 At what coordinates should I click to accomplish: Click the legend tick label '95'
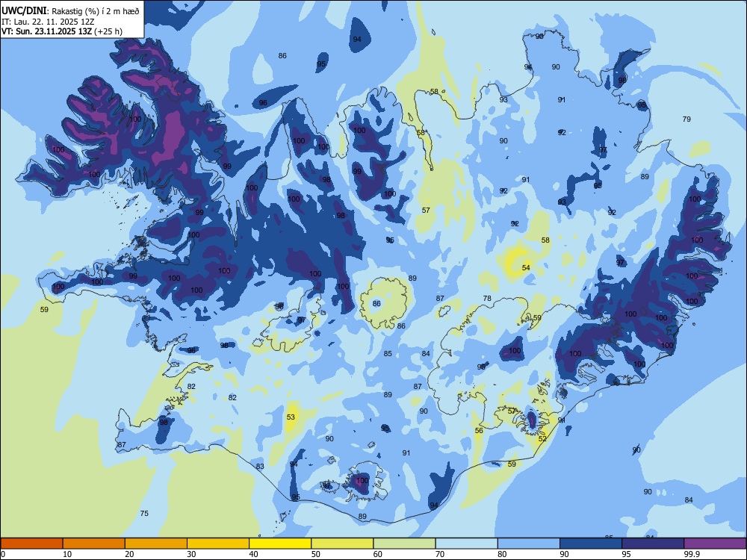tap(627, 554)
